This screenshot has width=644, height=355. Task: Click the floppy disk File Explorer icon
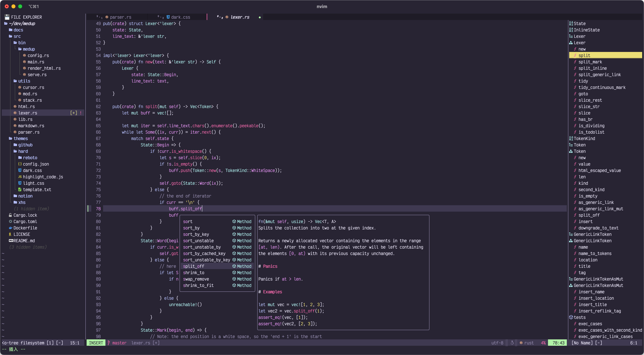pos(7,17)
